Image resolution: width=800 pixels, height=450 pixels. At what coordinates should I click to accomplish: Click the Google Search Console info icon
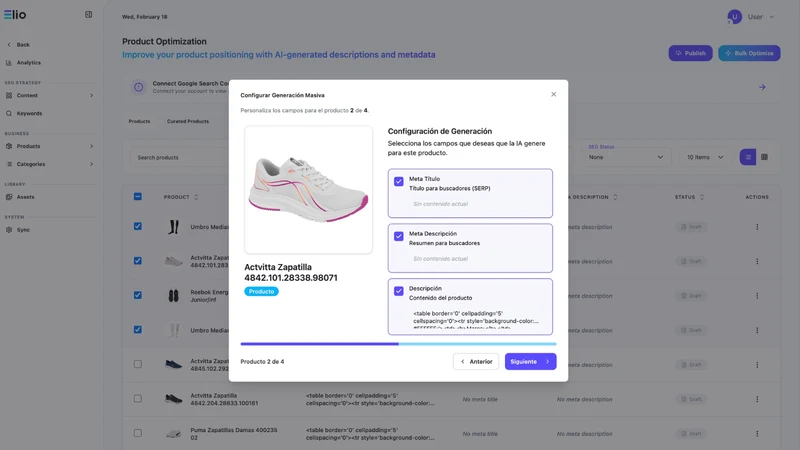coord(138,87)
